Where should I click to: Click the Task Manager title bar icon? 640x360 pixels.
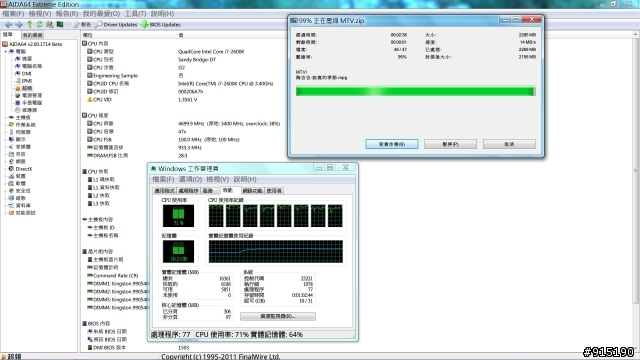coord(153,168)
